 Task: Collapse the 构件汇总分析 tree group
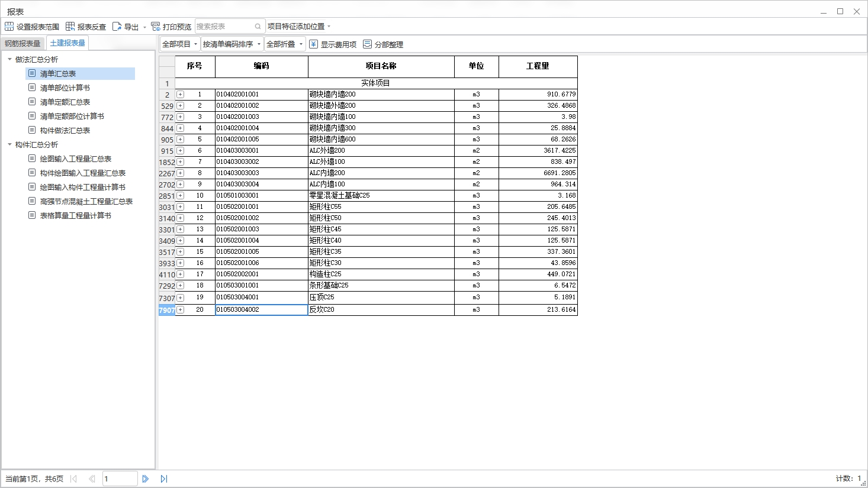pos(9,144)
